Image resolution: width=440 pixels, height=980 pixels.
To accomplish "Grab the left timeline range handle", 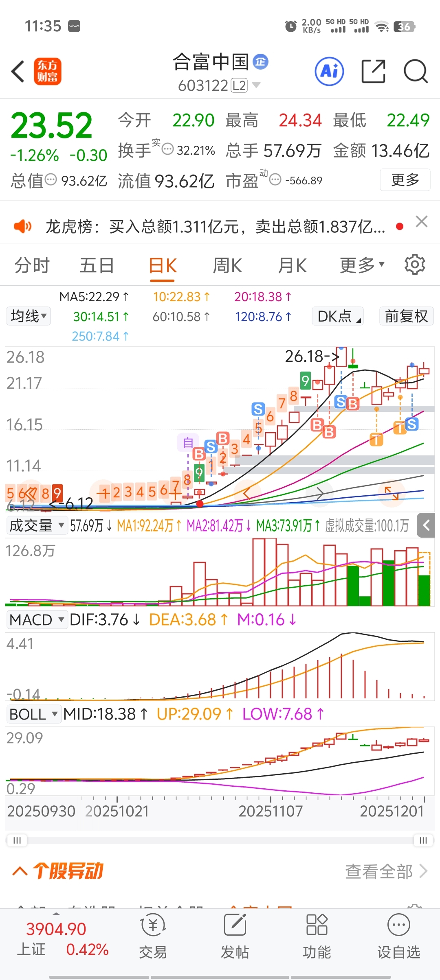I will pos(17,840).
